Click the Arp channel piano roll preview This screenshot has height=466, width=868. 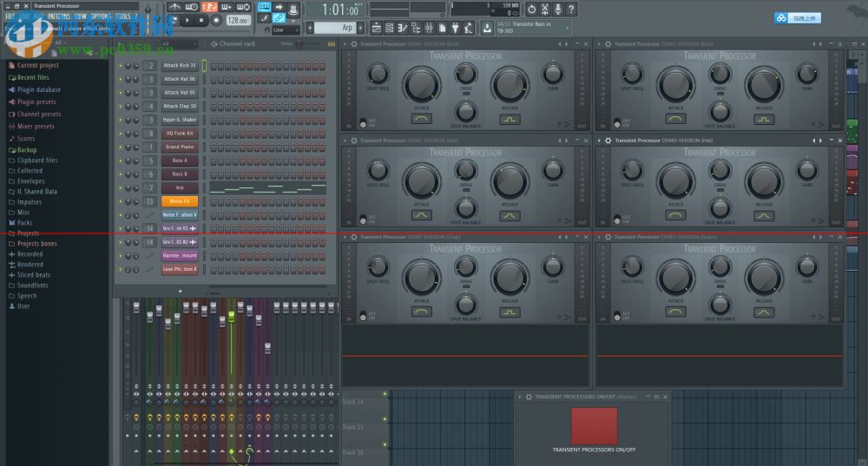click(x=267, y=188)
